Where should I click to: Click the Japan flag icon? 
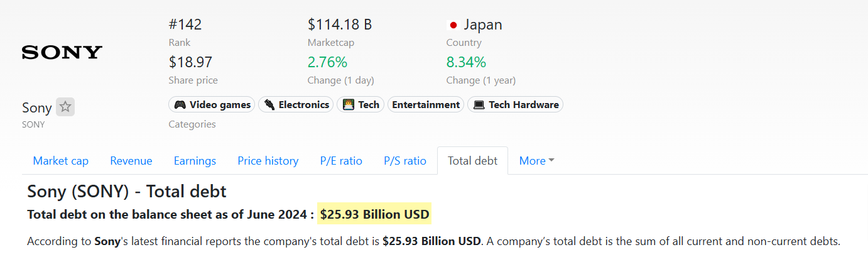pos(453,25)
